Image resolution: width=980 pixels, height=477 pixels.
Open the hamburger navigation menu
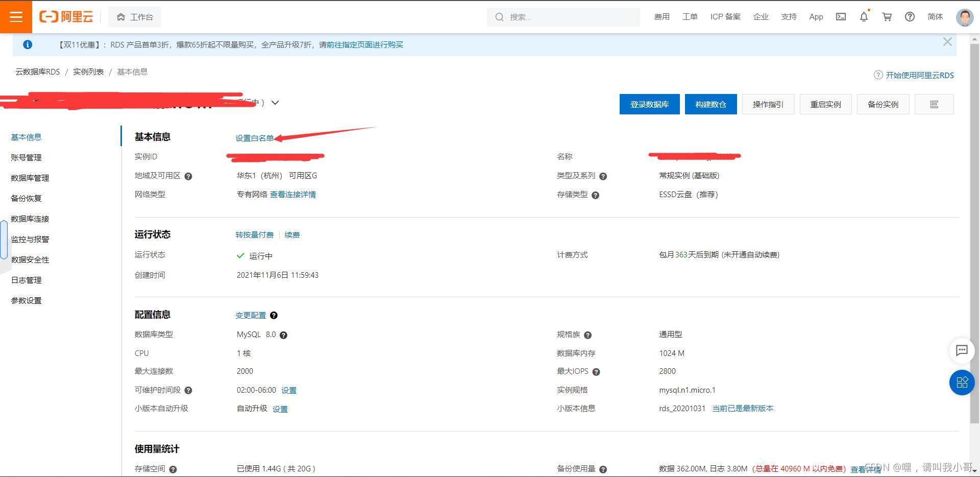point(16,17)
